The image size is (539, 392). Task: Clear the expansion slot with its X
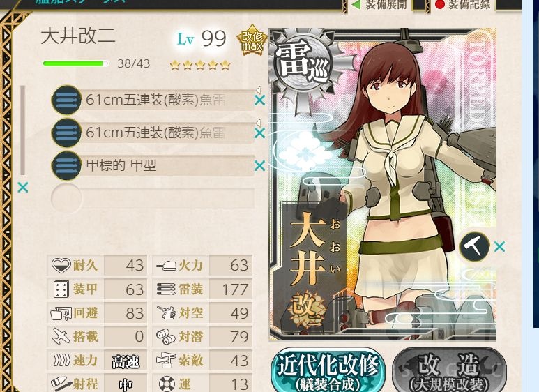pyautogui.click(x=499, y=246)
